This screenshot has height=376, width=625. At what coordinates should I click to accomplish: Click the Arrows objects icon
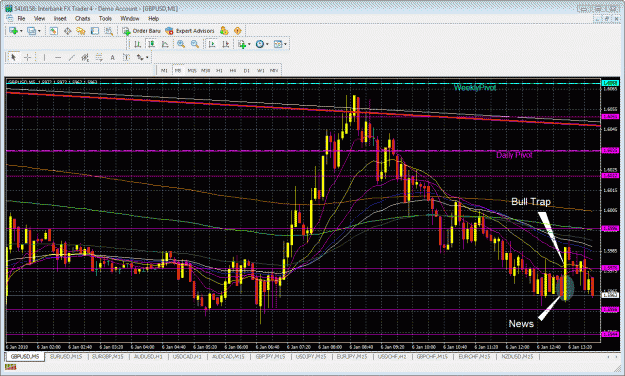click(x=140, y=57)
